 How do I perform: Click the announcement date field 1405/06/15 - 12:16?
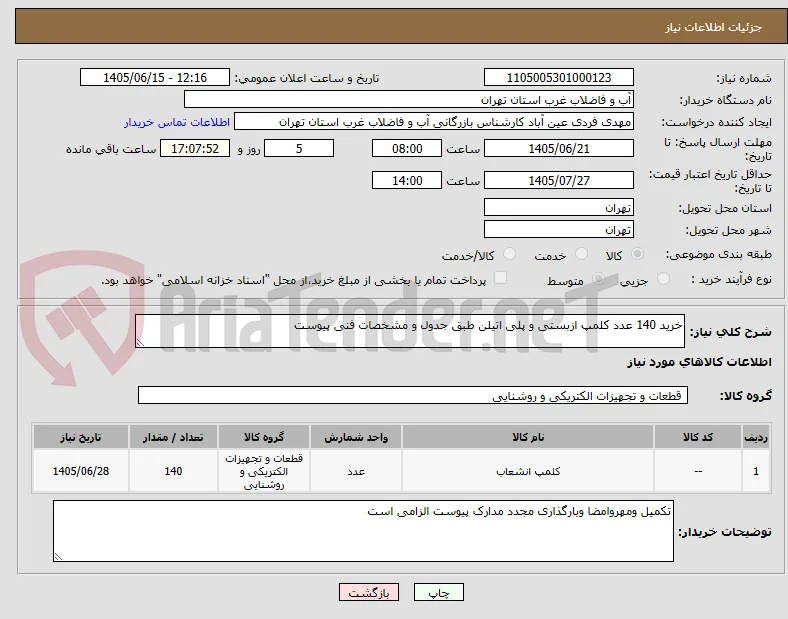pyautogui.click(x=155, y=77)
